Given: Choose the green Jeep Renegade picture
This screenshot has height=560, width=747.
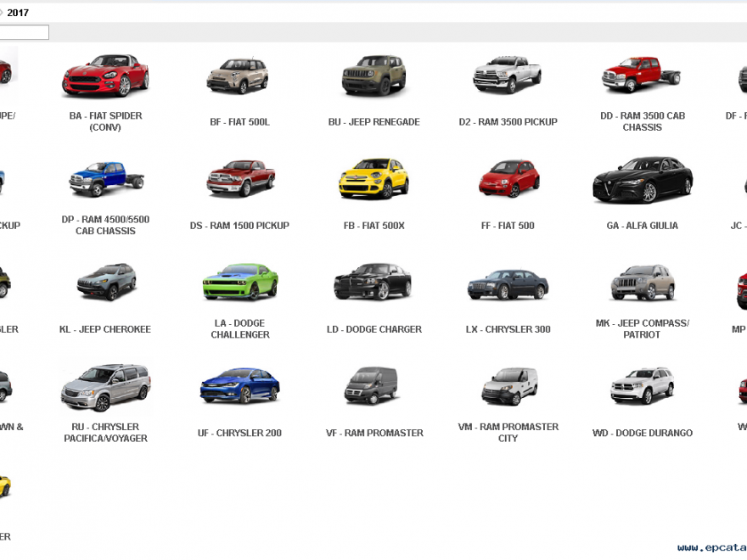Looking at the screenshot, I should [x=373, y=76].
